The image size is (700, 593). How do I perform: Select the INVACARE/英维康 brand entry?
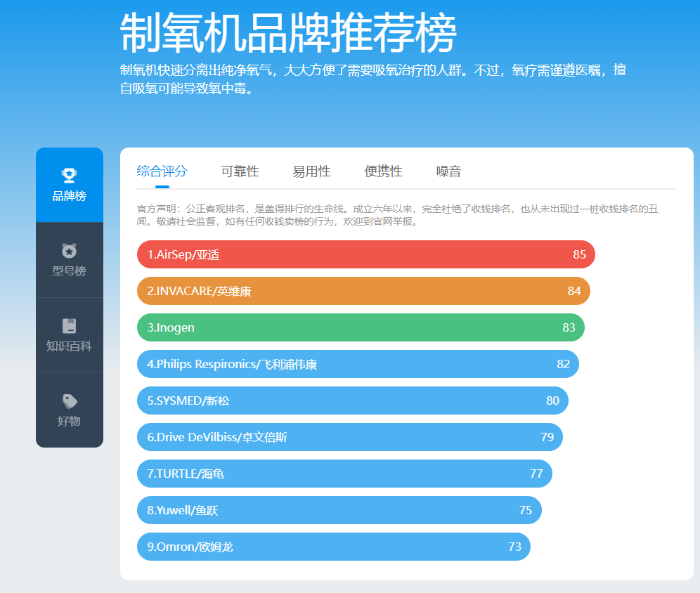[x=363, y=291]
